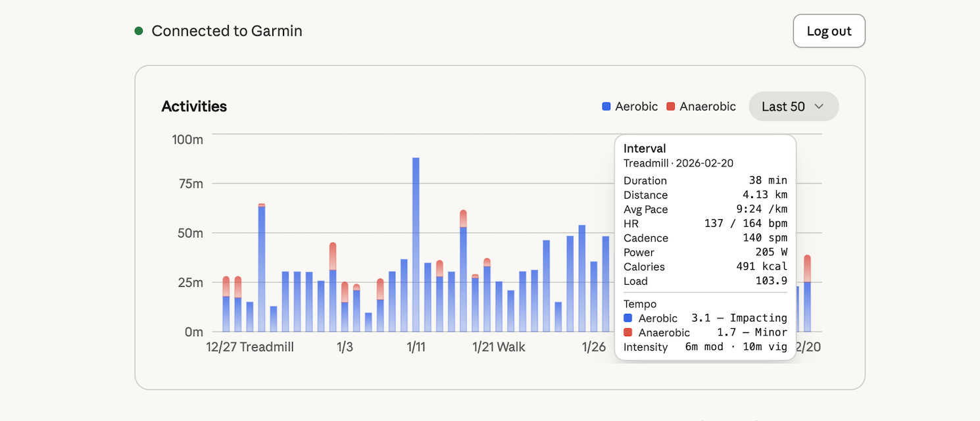980x421 pixels.
Task: Select the 1/21 Walk axis label
Action: [498, 347]
